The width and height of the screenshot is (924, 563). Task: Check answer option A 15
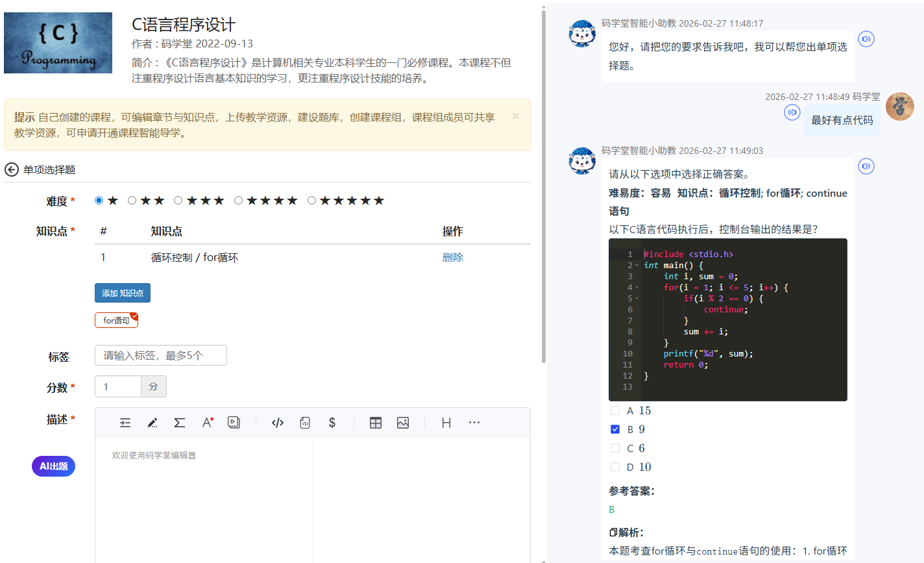[615, 410]
